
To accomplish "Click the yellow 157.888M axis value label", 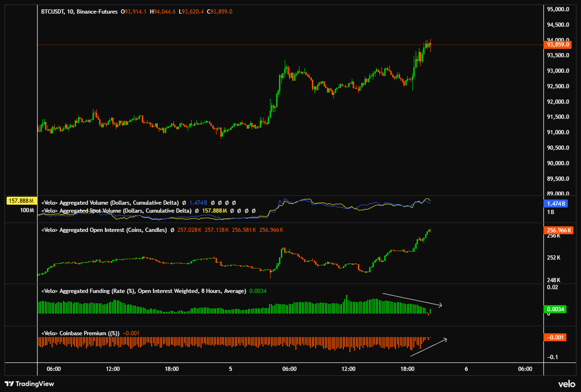I will click(20, 200).
